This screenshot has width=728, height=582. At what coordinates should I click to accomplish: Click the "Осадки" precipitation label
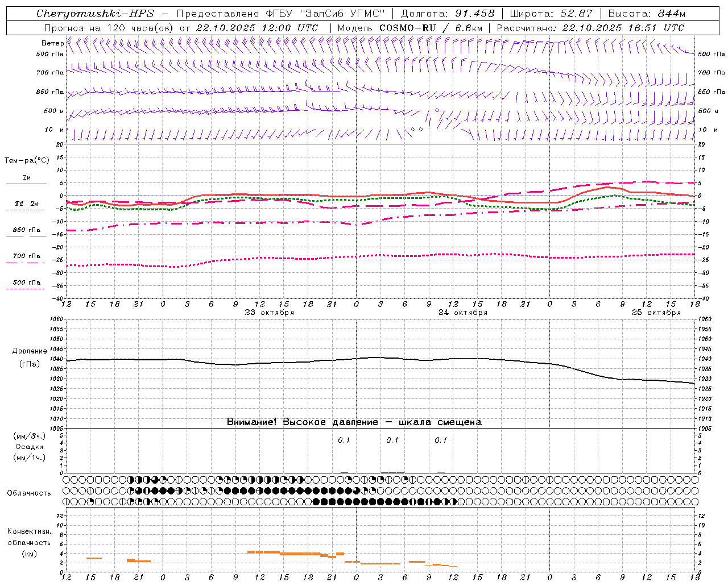[x=30, y=447]
